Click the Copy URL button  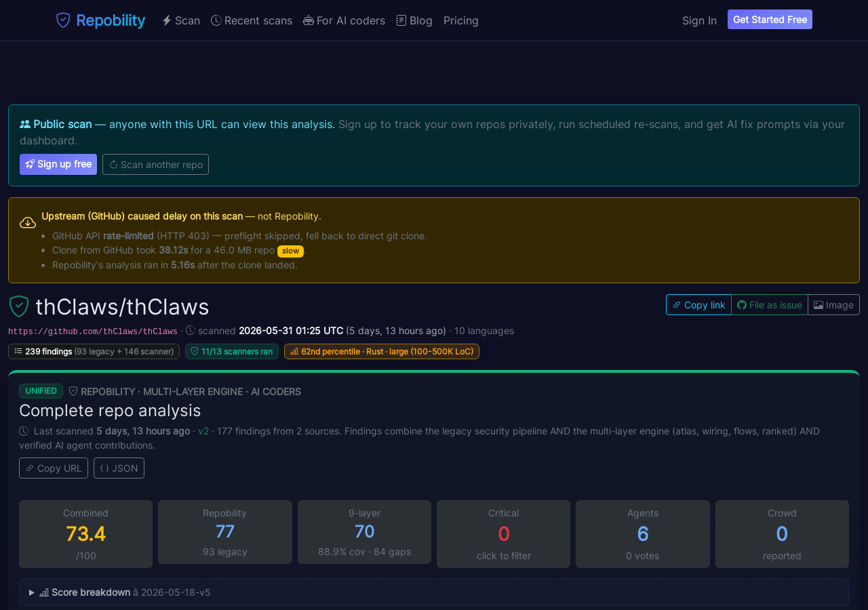(x=54, y=468)
